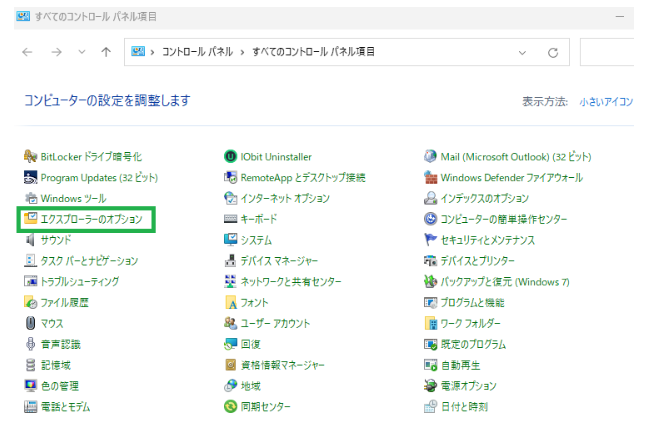
Task: Click the 地域 globe icon
Action: click(x=230, y=386)
